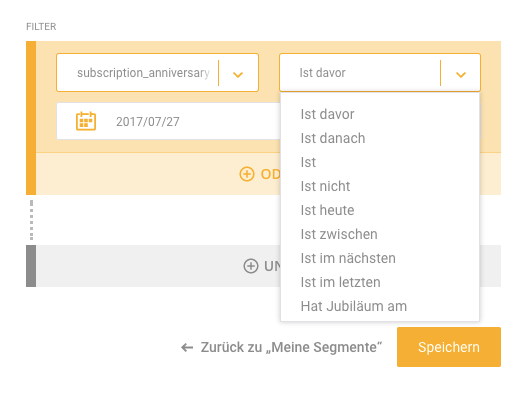
Task: Click the grey UND row to add a condition
Action: pyautogui.click(x=263, y=266)
